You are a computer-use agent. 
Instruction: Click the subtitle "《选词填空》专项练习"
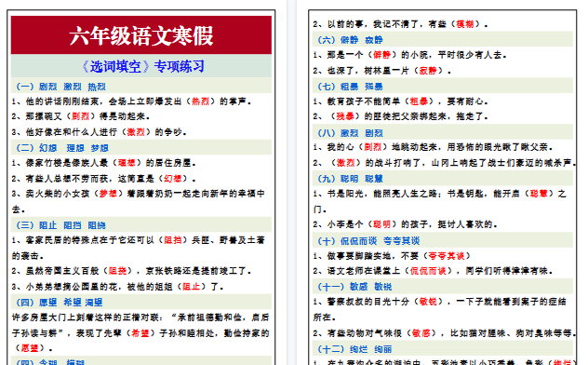point(142,66)
